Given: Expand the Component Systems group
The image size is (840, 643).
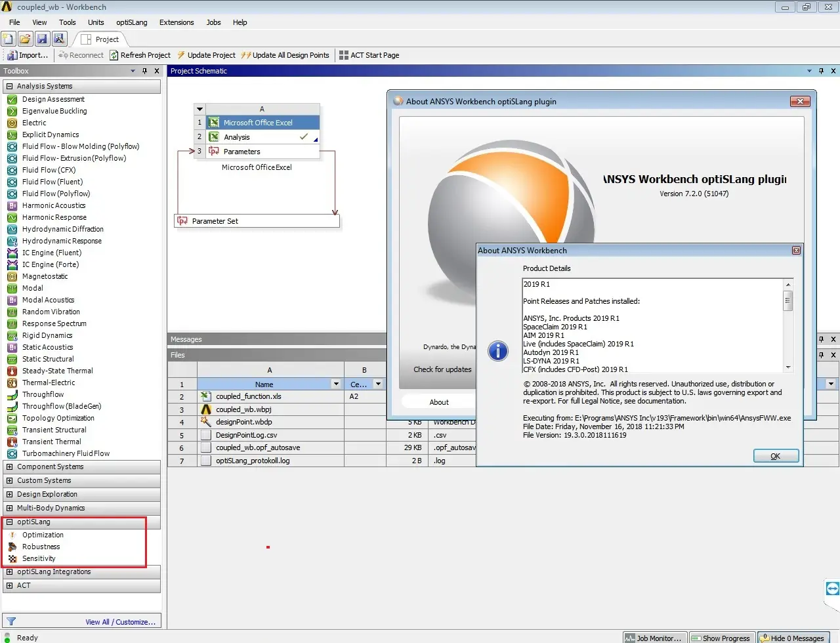Looking at the screenshot, I should point(9,467).
